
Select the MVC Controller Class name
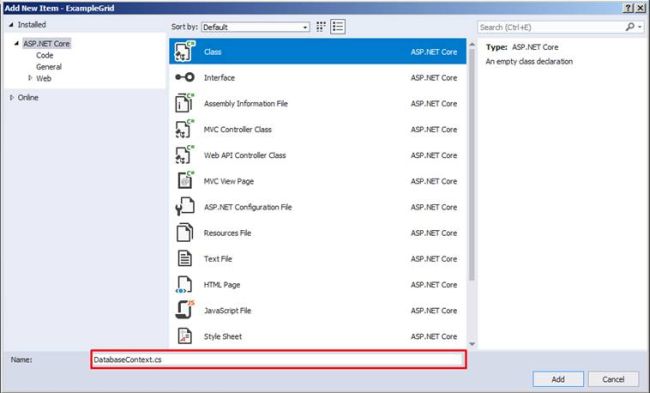coord(238,129)
